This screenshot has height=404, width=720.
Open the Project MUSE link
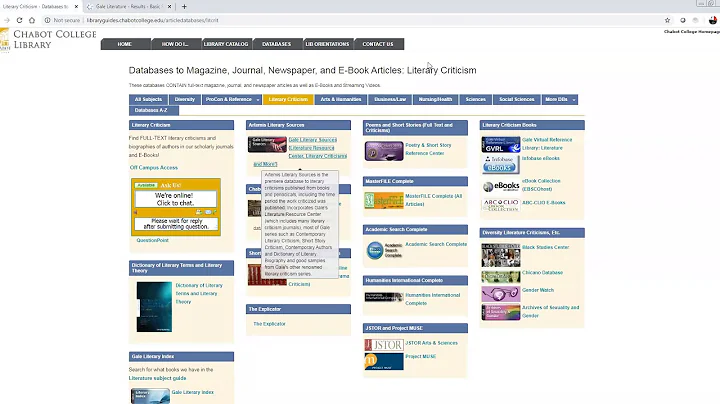[421, 356]
